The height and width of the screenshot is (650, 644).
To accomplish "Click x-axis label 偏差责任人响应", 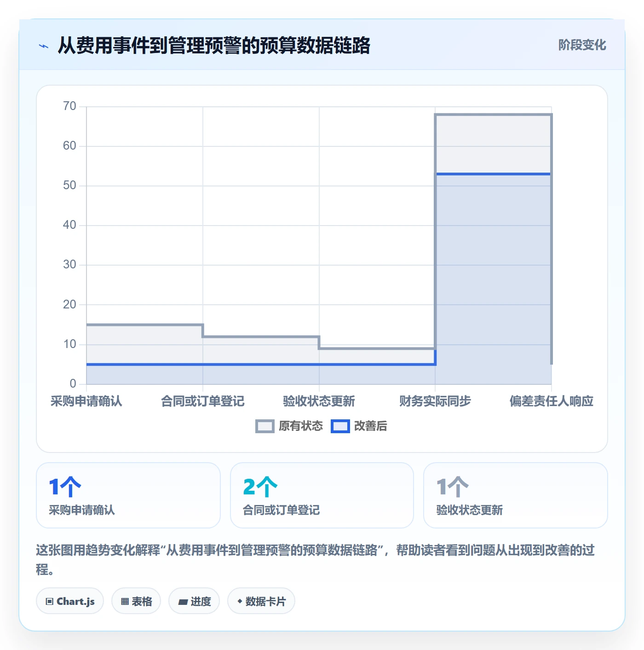I will pyautogui.click(x=552, y=401).
